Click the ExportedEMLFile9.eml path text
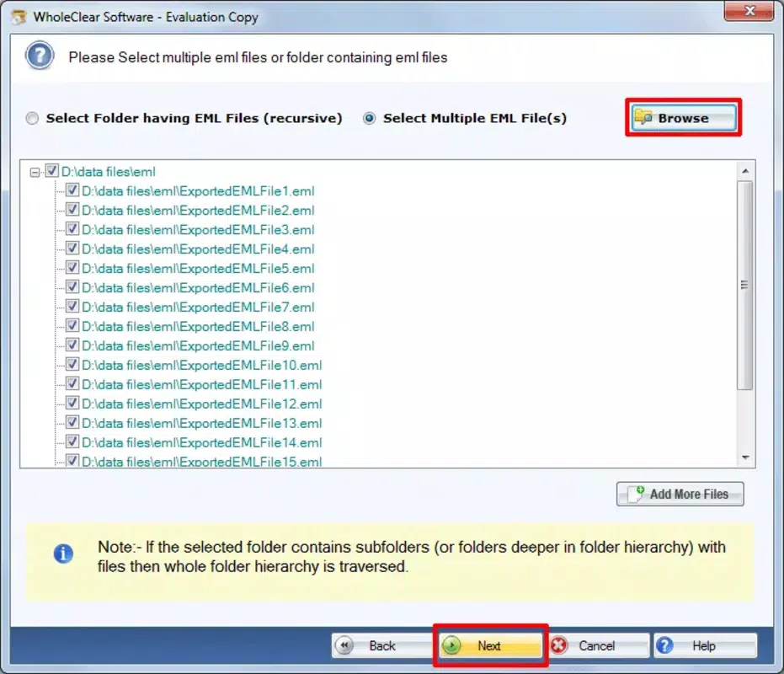784x674 pixels. (198, 345)
